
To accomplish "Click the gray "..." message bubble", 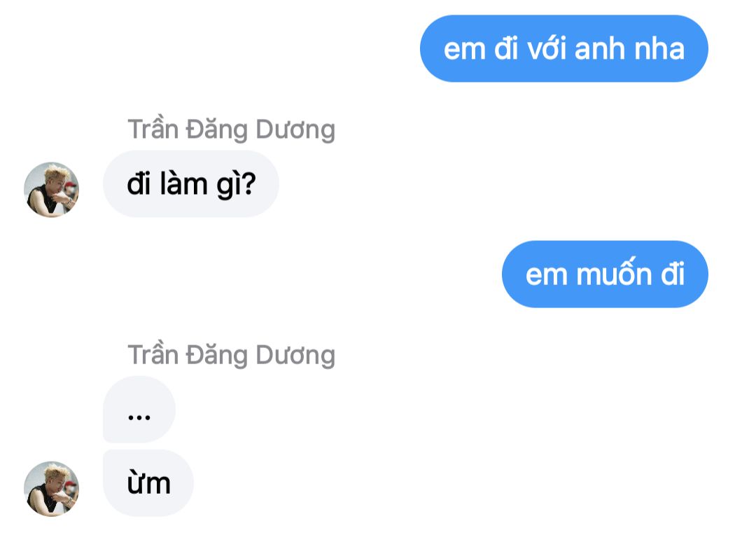I will pos(139,410).
